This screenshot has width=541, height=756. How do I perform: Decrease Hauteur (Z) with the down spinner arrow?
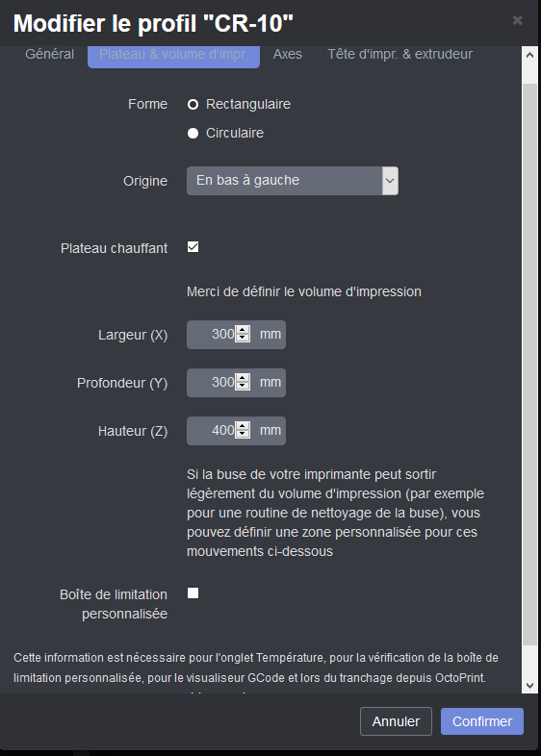point(243,435)
